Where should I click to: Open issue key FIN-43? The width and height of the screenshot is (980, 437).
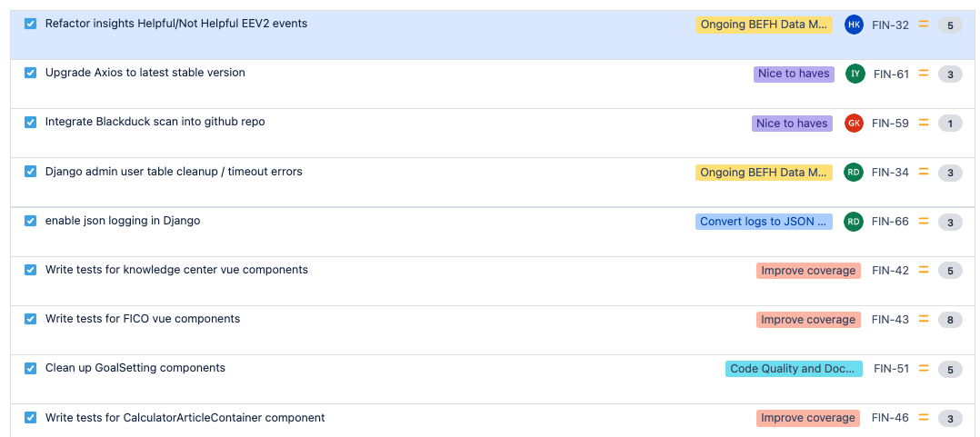coord(890,321)
